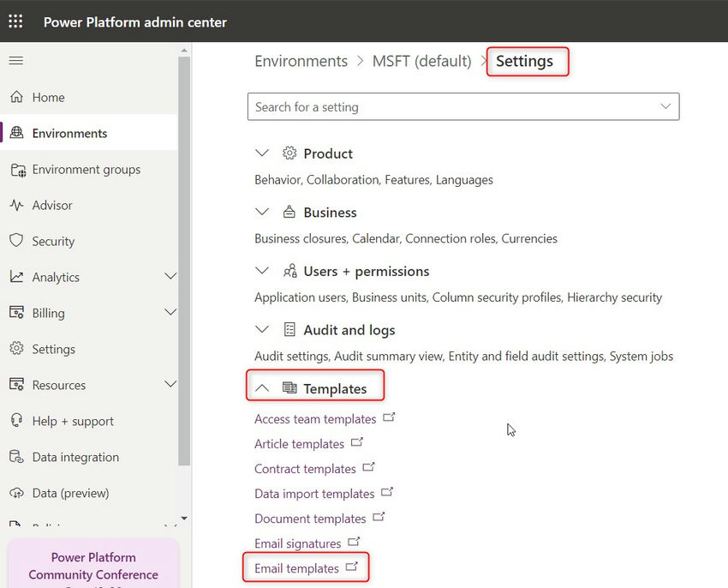Expand the Billing menu chevron

170,313
